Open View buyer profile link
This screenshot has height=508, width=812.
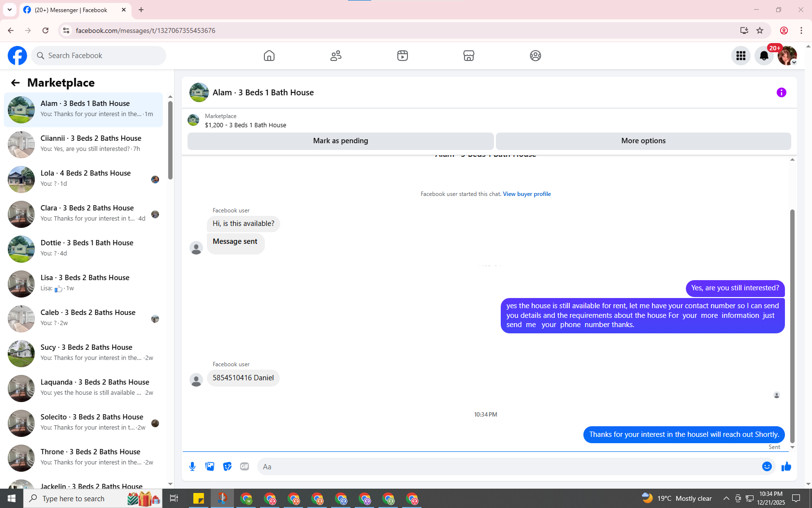click(x=527, y=194)
